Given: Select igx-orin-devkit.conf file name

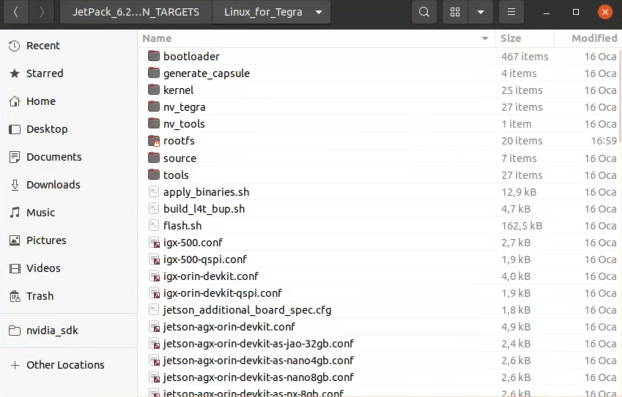Looking at the screenshot, I should pos(211,276).
